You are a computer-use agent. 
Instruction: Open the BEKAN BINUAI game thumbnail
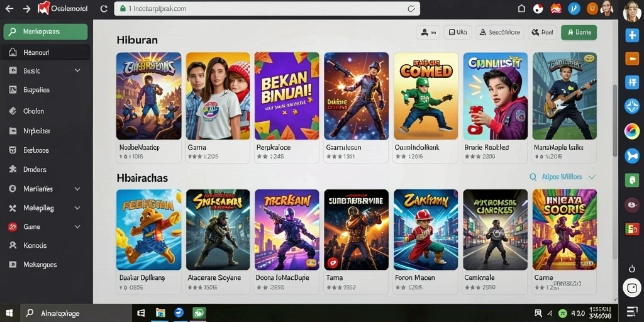click(287, 96)
